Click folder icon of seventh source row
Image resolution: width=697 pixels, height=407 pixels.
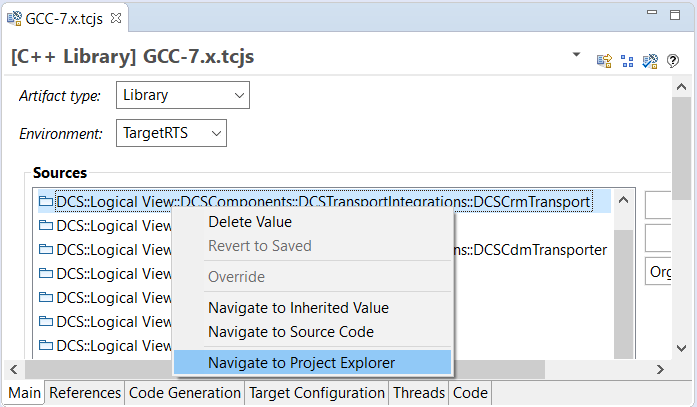coord(46,345)
